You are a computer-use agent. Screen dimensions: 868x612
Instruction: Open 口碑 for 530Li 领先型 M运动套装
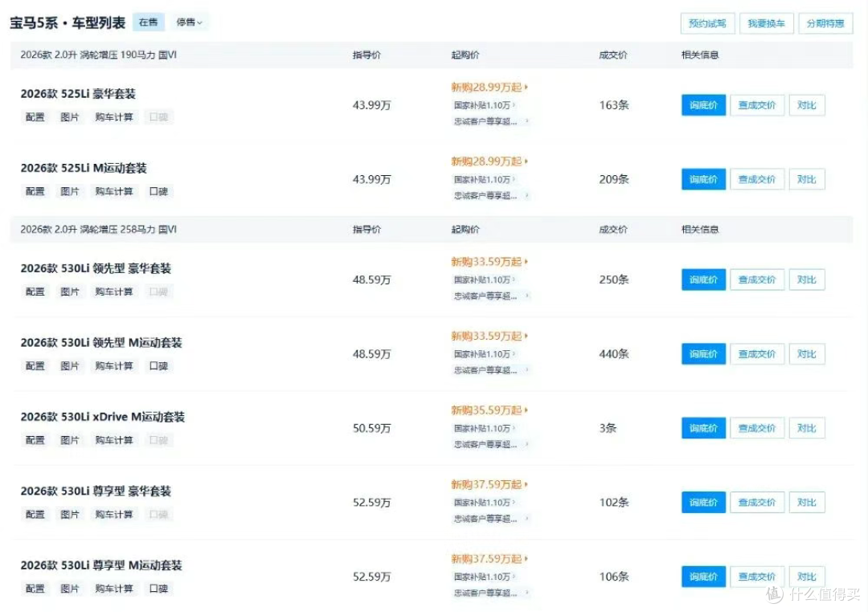(158, 365)
